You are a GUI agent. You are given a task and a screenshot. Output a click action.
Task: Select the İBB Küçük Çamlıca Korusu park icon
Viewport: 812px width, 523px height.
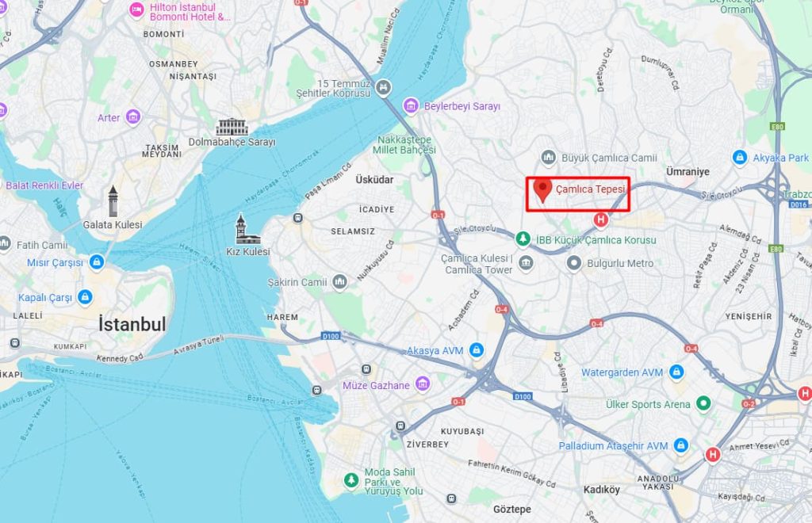(x=523, y=239)
